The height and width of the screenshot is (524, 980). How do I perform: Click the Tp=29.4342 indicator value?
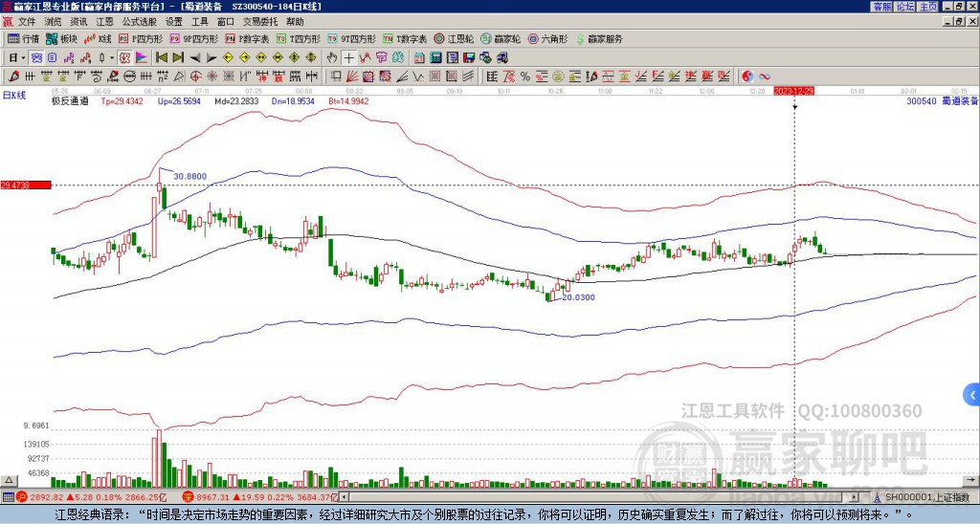(122, 100)
